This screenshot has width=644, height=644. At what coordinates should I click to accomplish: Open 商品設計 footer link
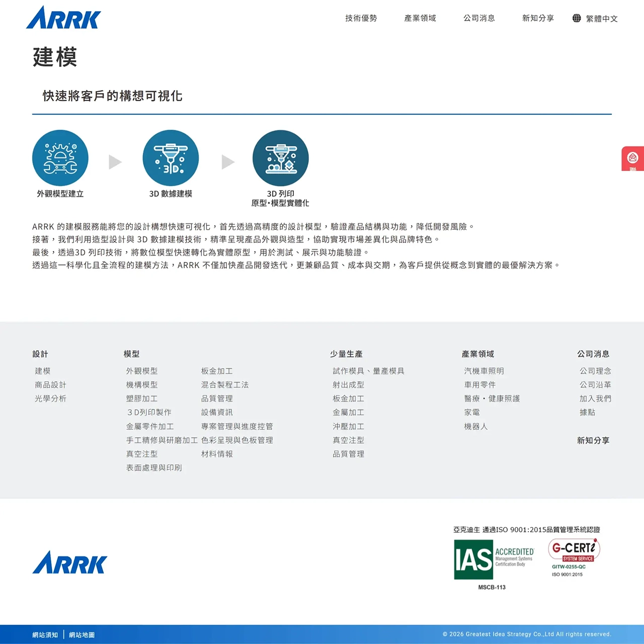(x=51, y=385)
